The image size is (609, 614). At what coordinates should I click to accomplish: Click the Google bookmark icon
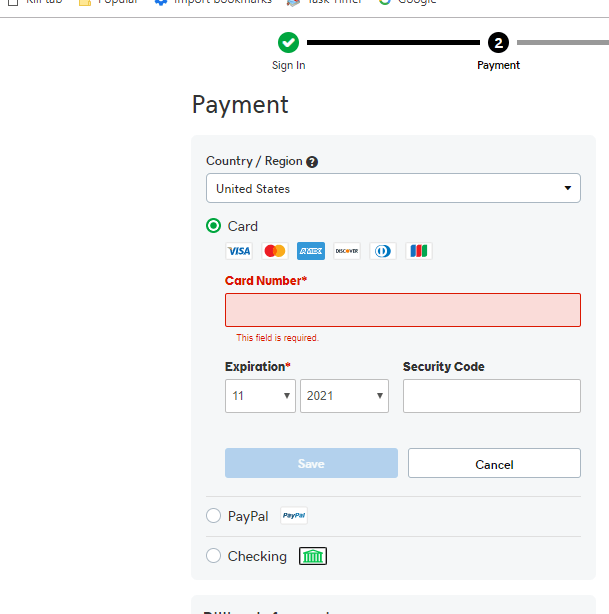click(x=385, y=2)
